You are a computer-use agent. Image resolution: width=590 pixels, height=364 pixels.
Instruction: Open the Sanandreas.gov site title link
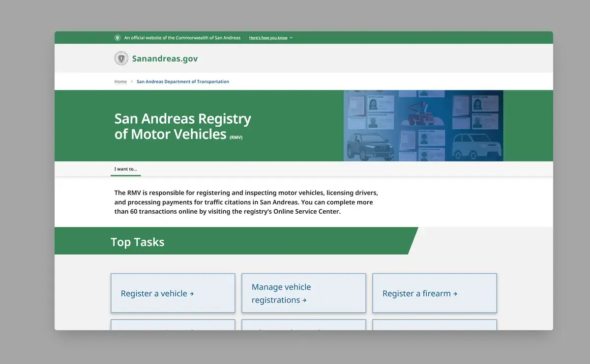tap(165, 59)
